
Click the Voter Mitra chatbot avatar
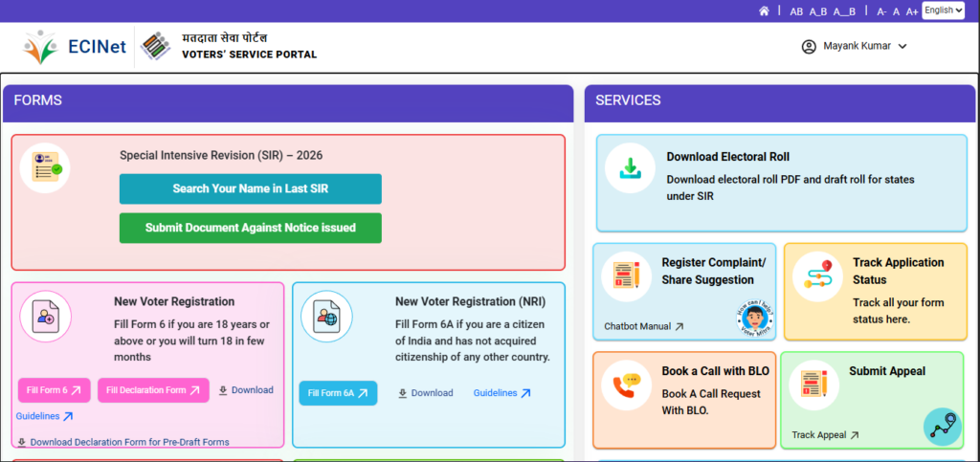755,319
